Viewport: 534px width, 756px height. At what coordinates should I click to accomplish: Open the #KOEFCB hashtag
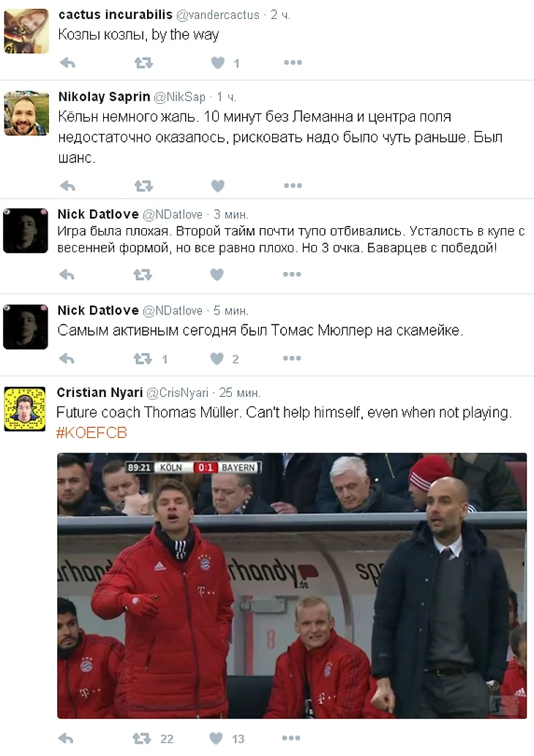[91, 433]
